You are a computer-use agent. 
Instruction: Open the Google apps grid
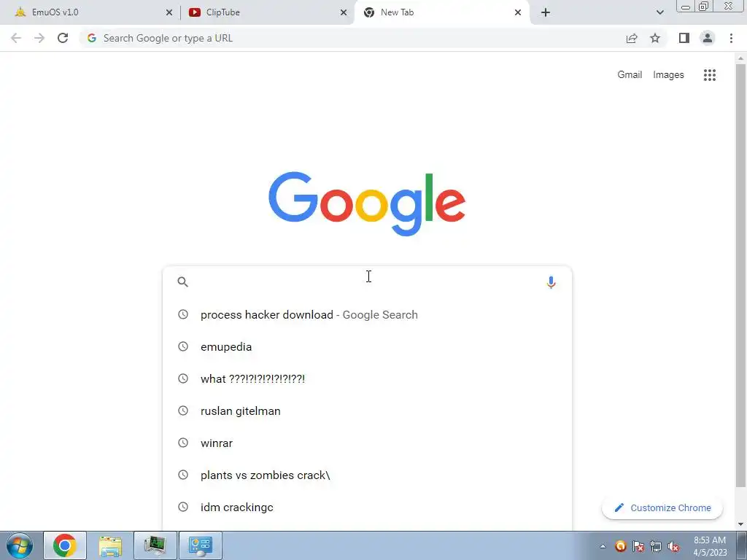click(709, 75)
